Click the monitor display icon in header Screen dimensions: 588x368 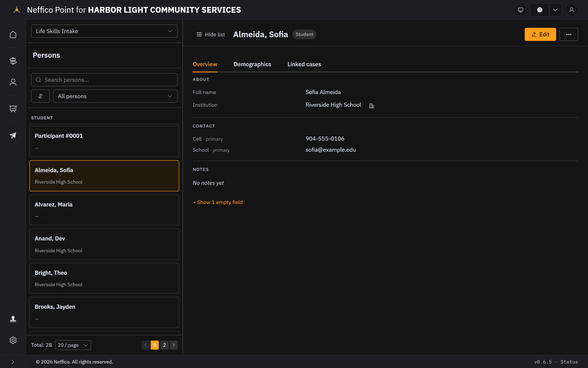click(520, 10)
